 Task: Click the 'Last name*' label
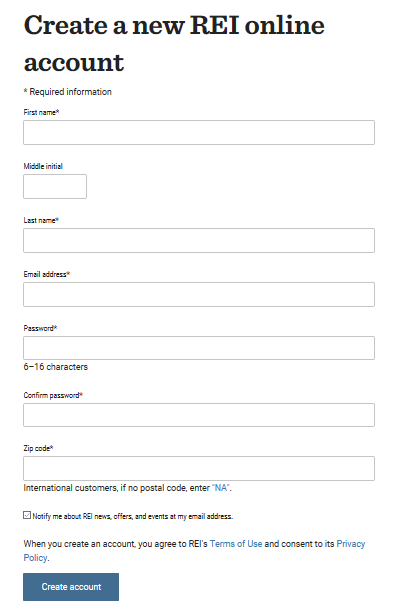click(41, 220)
